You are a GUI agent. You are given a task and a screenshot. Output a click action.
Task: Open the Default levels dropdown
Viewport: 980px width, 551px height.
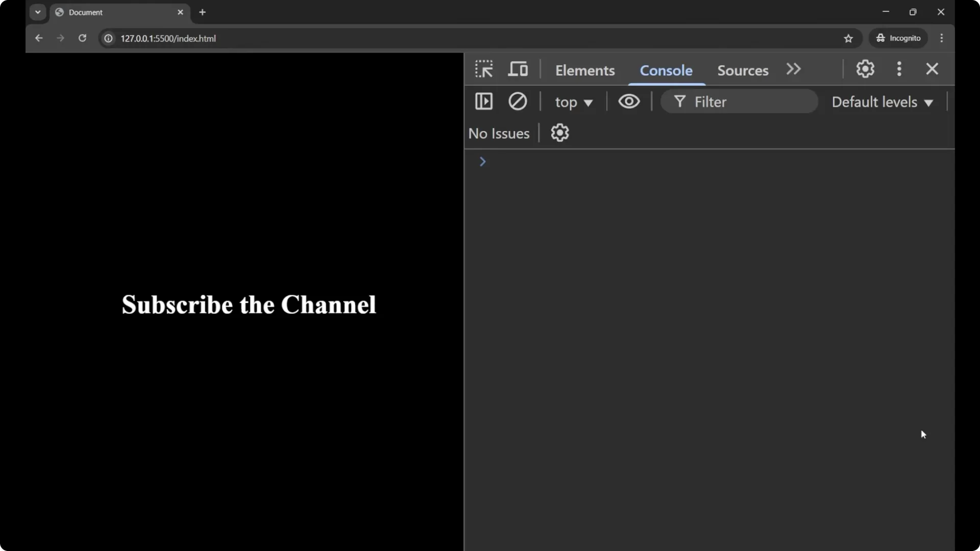882,102
